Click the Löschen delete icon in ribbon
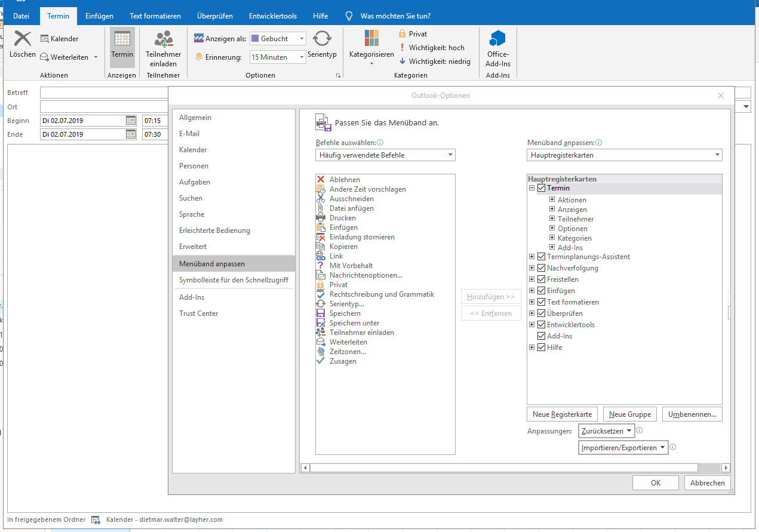The image size is (759, 532). coord(23,39)
